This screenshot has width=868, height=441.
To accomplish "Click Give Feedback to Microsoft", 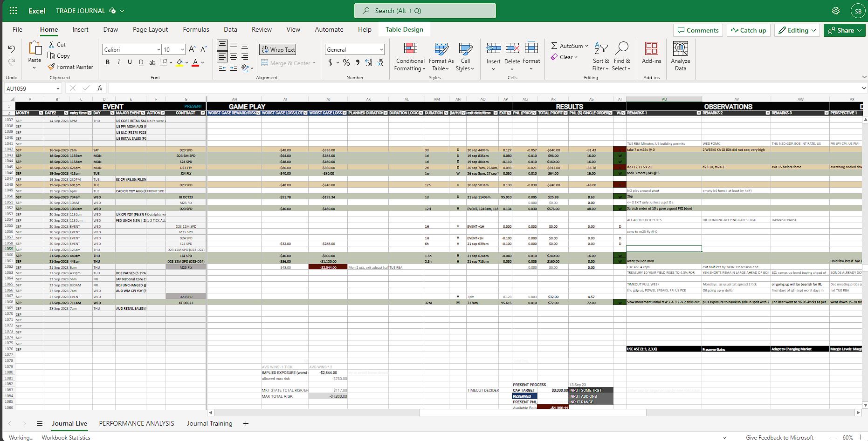I will (x=779, y=437).
